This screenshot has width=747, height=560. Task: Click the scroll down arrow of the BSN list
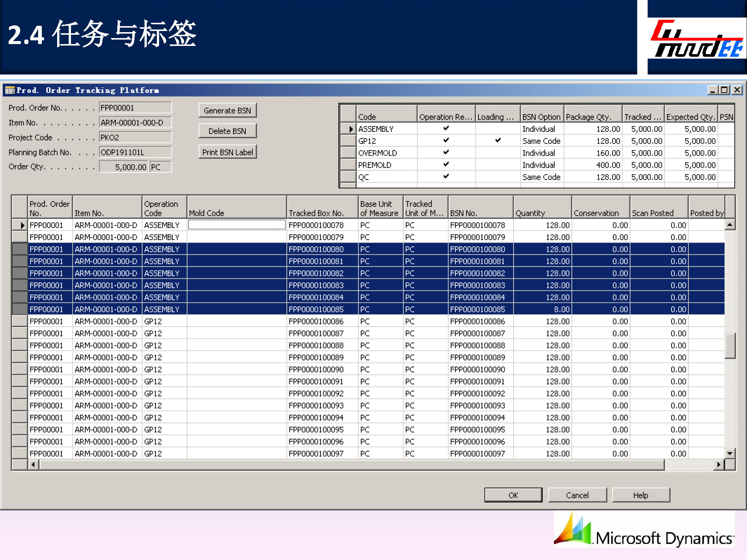[x=729, y=453]
